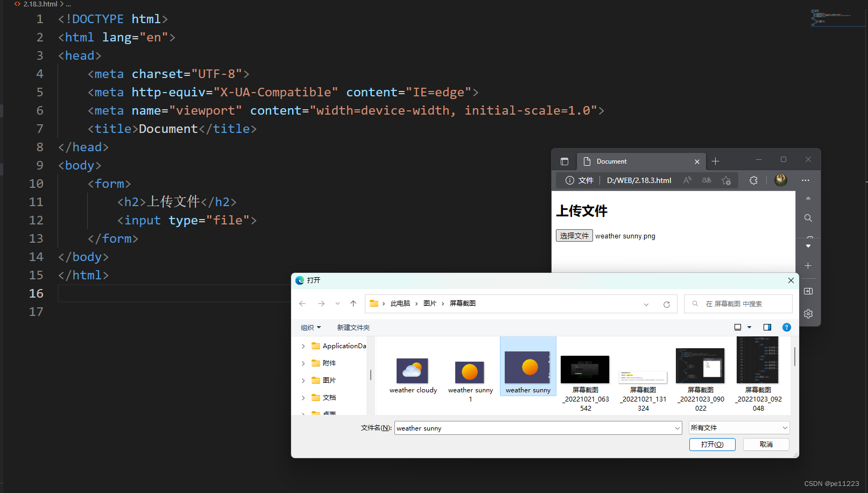Click the browser profile avatar
868x493 pixels.
pyautogui.click(x=780, y=180)
